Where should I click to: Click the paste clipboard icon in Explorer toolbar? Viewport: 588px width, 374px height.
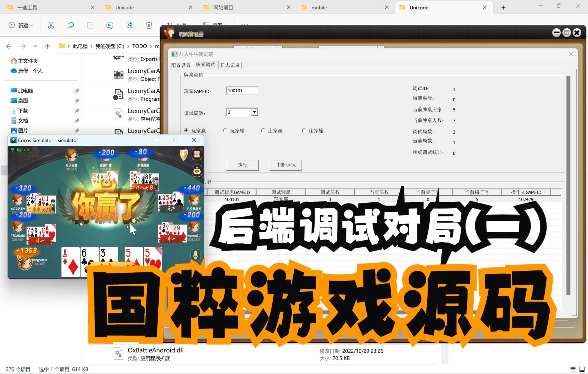(90, 25)
